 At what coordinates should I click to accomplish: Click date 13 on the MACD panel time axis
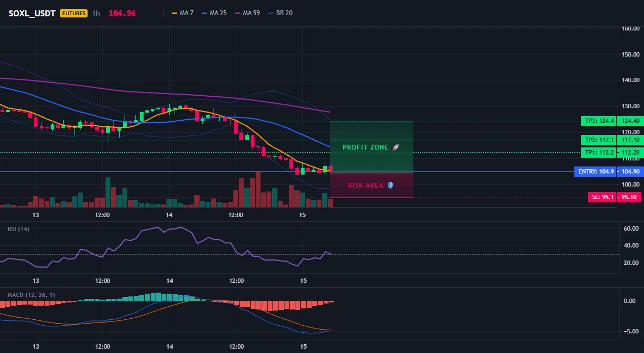[x=36, y=346]
